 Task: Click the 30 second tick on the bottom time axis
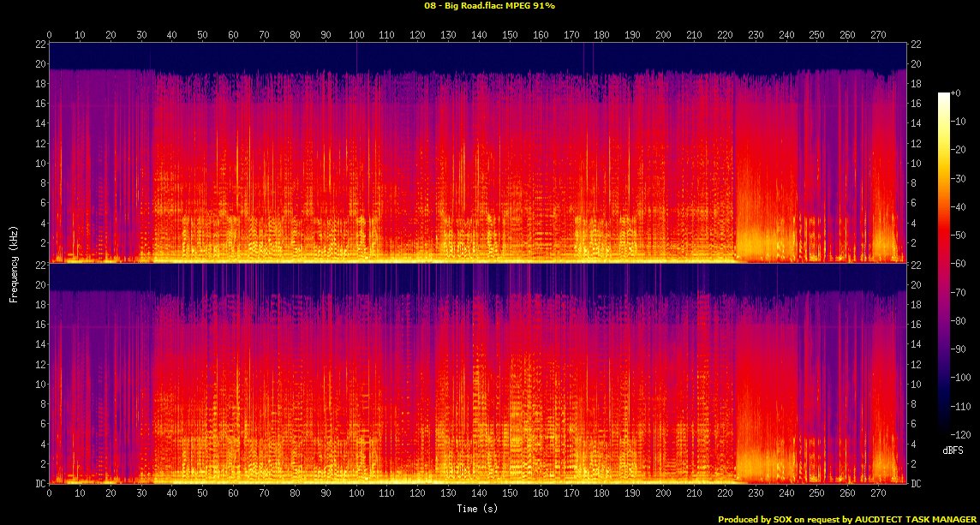(141, 495)
